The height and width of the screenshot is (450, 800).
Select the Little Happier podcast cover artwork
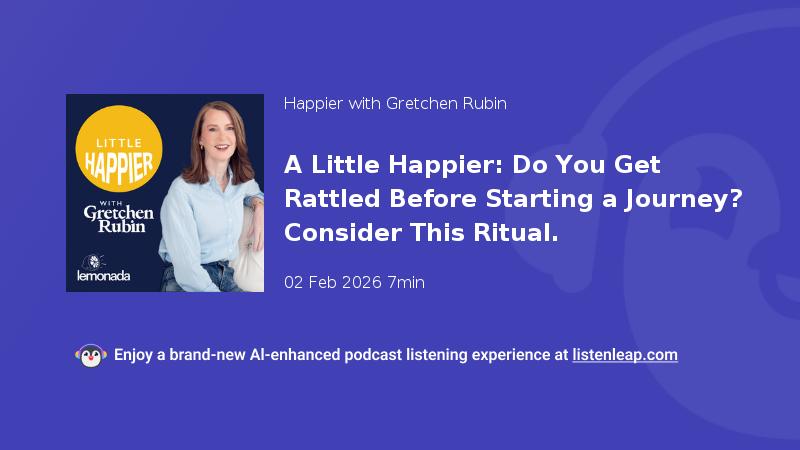pyautogui.click(x=165, y=193)
